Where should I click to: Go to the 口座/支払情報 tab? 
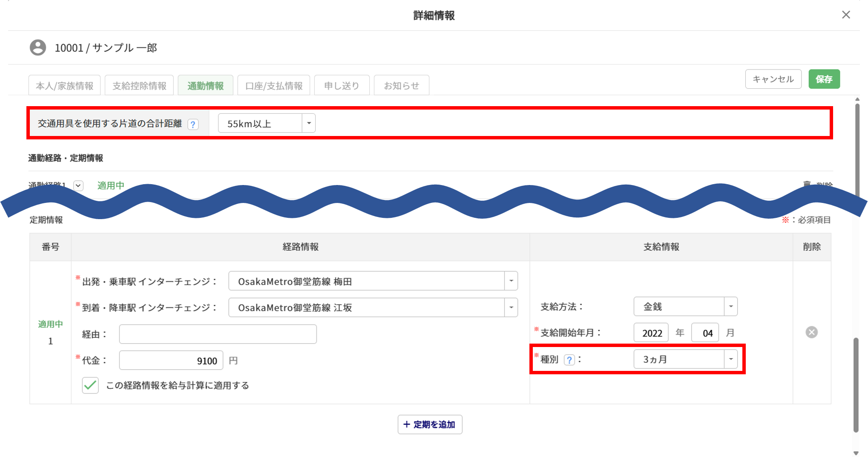pyautogui.click(x=274, y=86)
